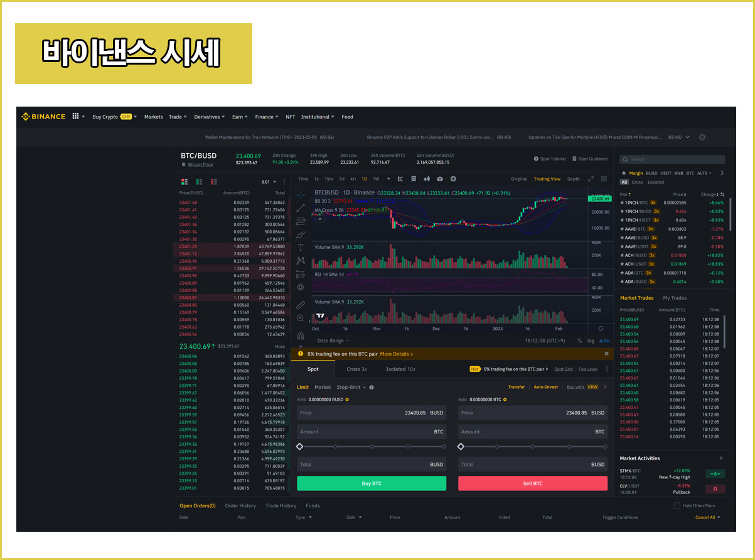Click the chart grid layout icon

pyautogui.click(x=414, y=179)
